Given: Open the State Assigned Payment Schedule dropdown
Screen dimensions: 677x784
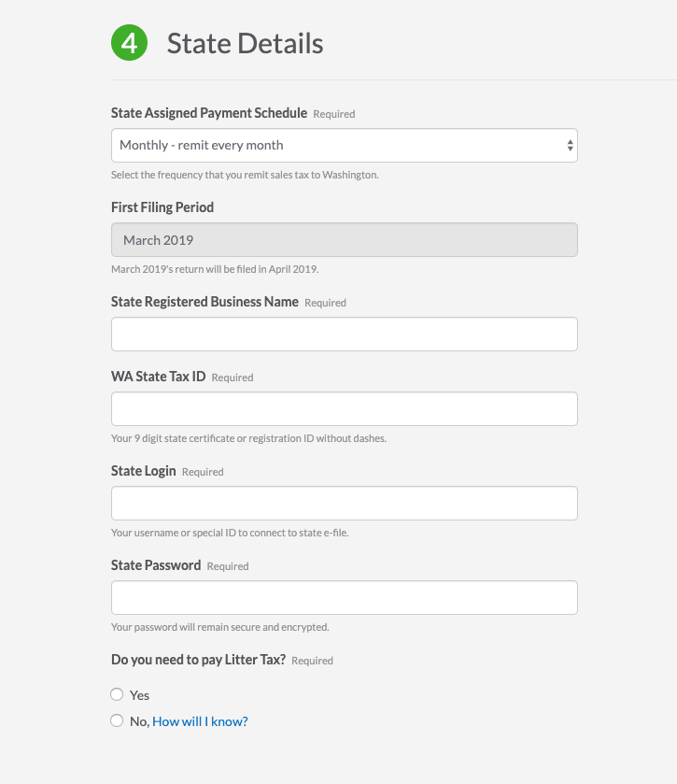Looking at the screenshot, I should [x=345, y=146].
